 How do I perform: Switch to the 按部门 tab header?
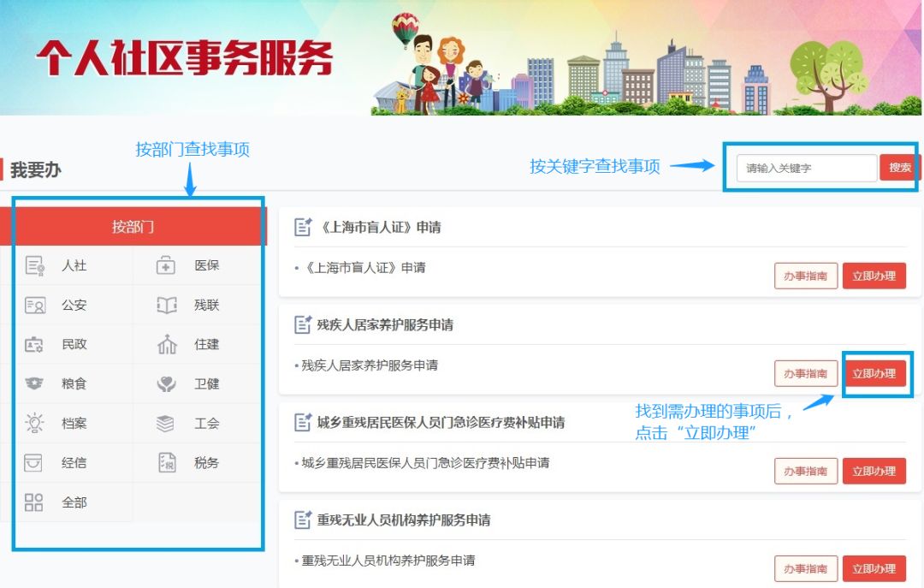pos(133,227)
